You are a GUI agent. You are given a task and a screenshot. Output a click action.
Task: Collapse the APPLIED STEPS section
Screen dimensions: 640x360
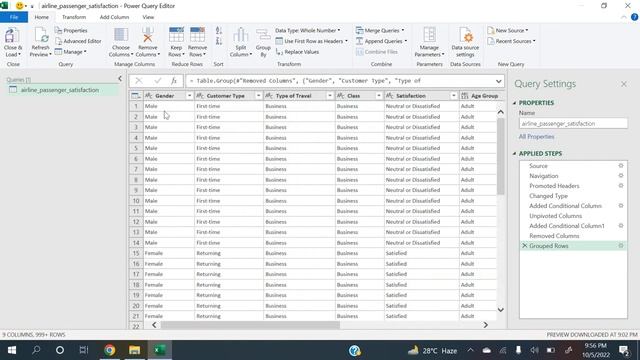514,153
